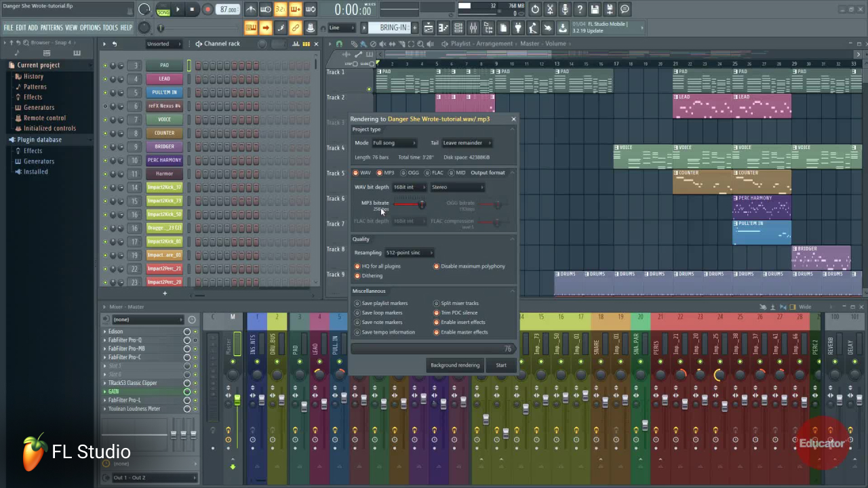Image resolution: width=868 pixels, height=488 pixels.
Task: Click the PERC HARMONY channel button
Action: (164, 160)
